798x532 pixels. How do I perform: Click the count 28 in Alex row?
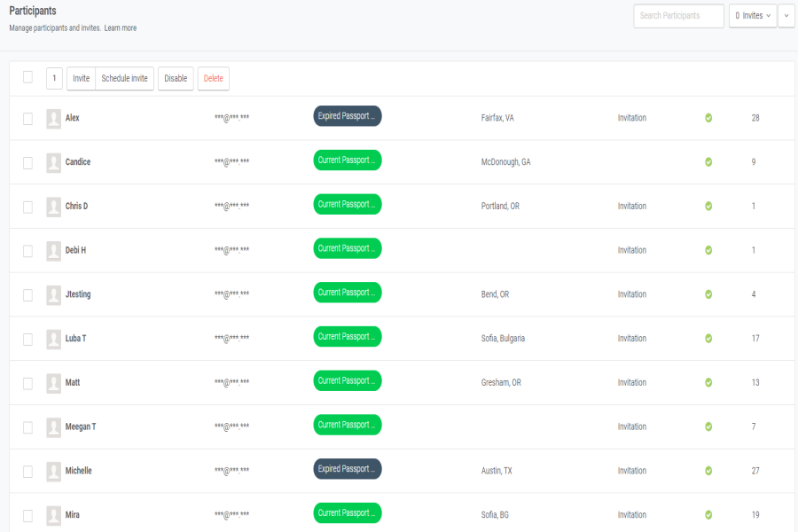(x=755, y=118)
